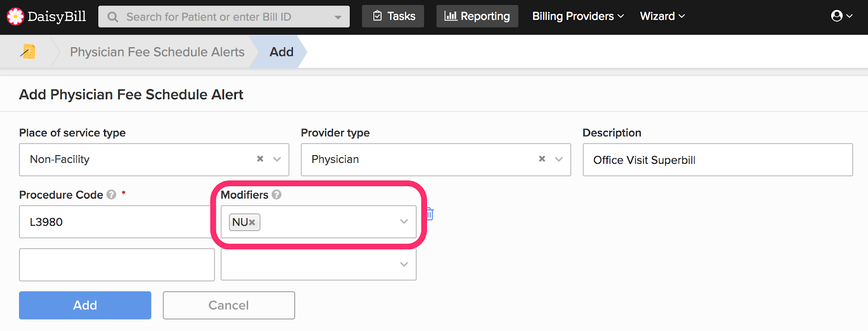This screenshot has height=331, width=868.
Task: Expand Place of service type dropdown
Action: pos(277,160)
